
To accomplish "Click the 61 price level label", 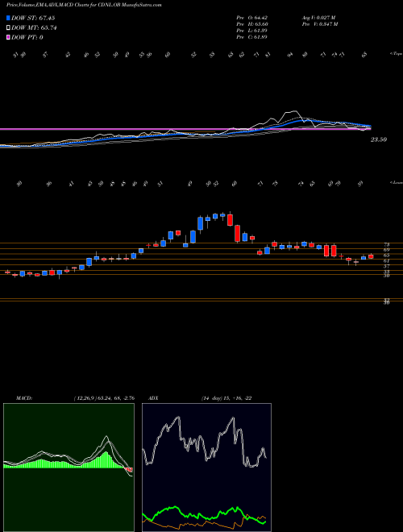I will point(386,261).
